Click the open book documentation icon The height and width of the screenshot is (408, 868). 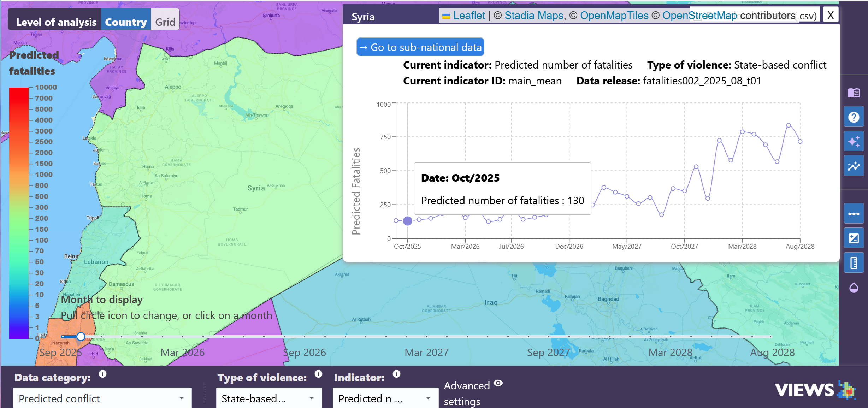tap(854, 93)
